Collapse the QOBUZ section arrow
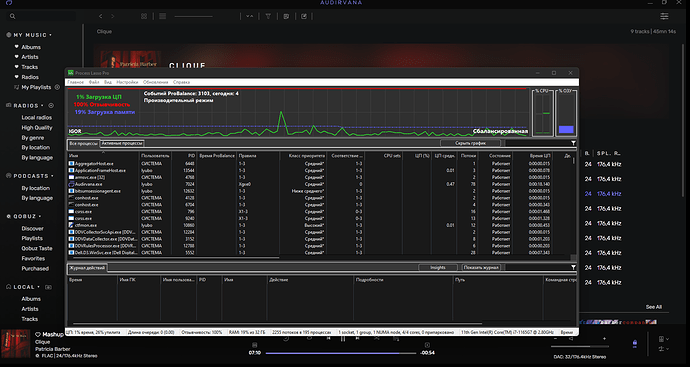 pos(40,217)
